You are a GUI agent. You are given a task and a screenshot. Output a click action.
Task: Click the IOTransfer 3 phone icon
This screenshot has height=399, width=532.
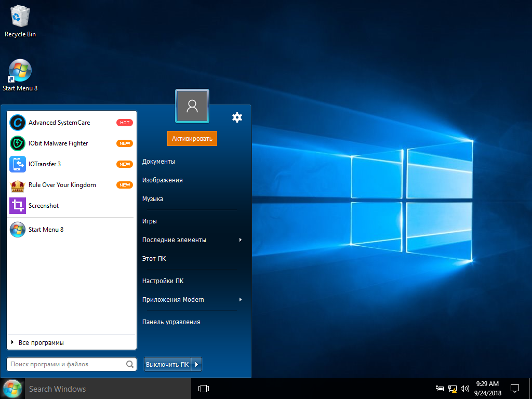17,164
